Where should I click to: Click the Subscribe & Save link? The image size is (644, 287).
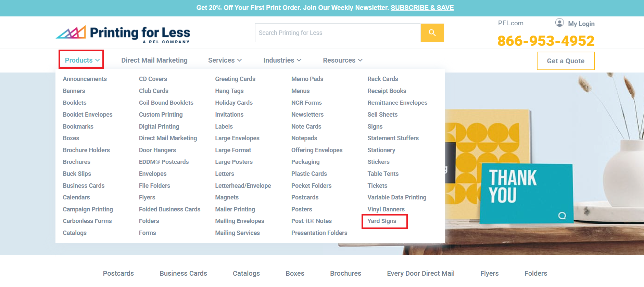pos(422,8)
